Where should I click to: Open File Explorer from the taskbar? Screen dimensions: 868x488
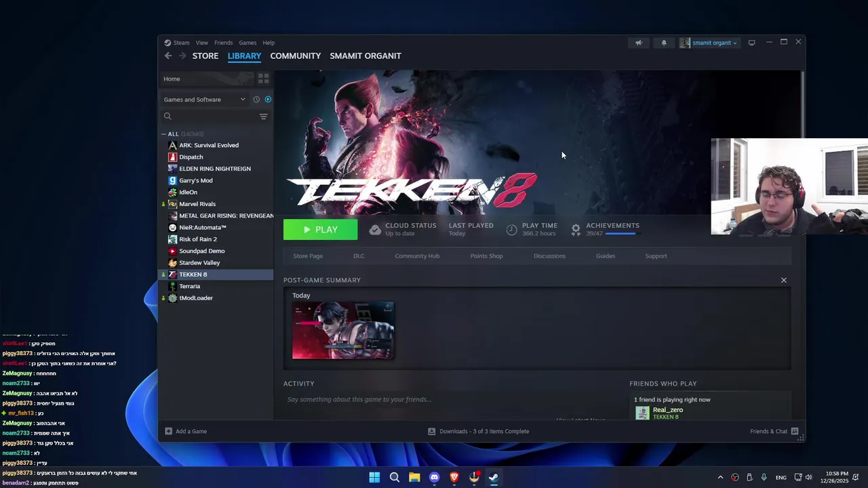414,477
